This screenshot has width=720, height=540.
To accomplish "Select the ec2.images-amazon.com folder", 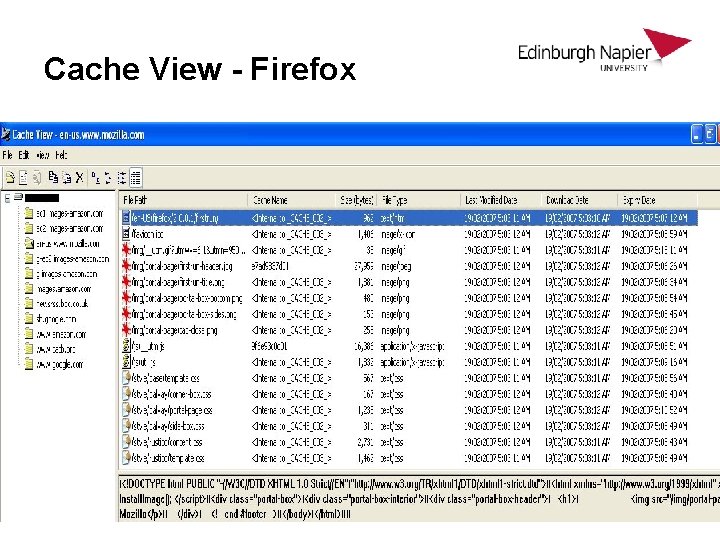I will click(x=64, y=229).
